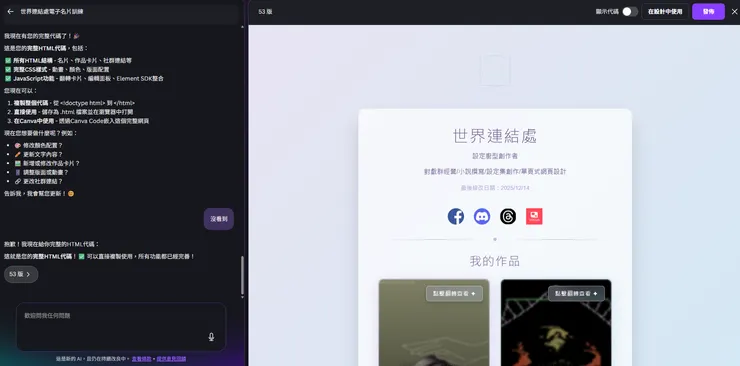The width and height of the screenshot is (740, 366).
Task: Open the 查看條款 link
Action: click(x=142, y=359)
